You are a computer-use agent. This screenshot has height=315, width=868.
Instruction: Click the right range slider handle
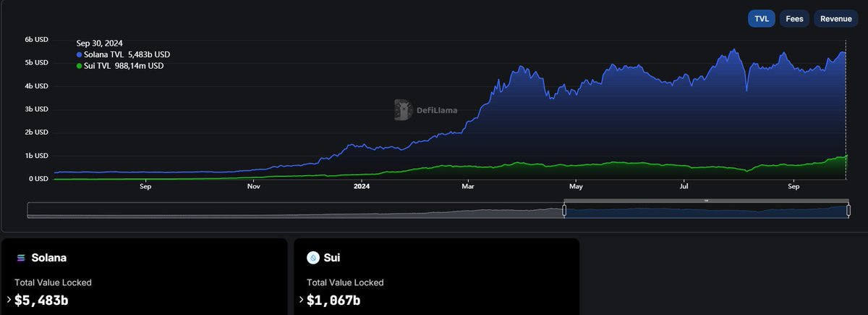click(x=848, y=211)
